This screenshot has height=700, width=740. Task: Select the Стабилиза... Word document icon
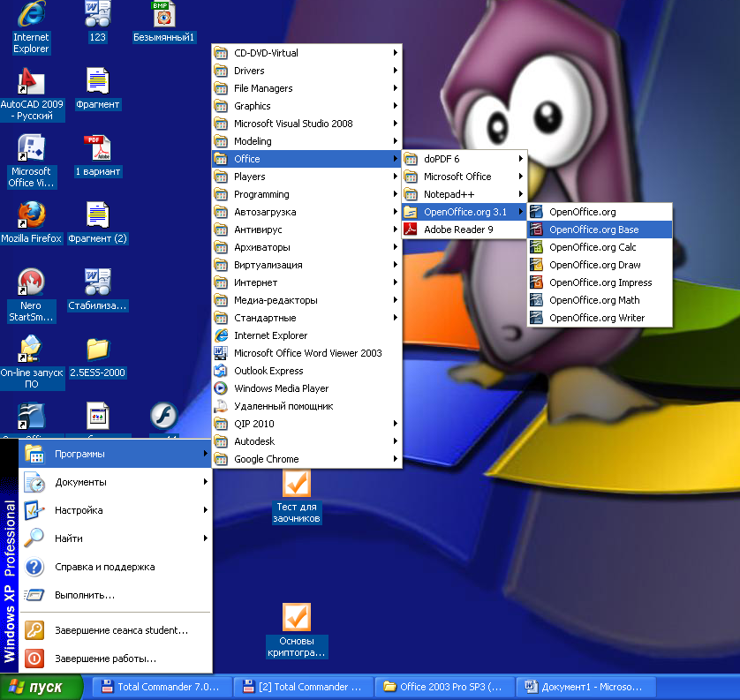click(98, 290)
